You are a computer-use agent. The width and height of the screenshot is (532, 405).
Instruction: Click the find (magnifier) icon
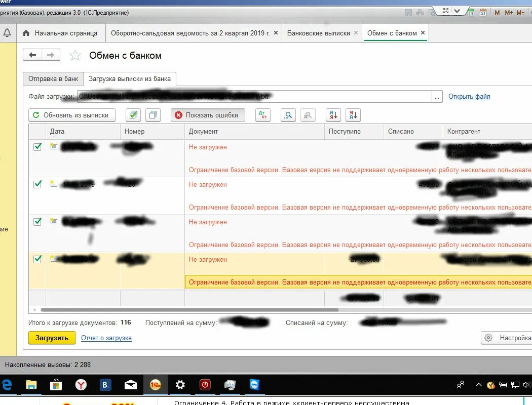(288, 115)
